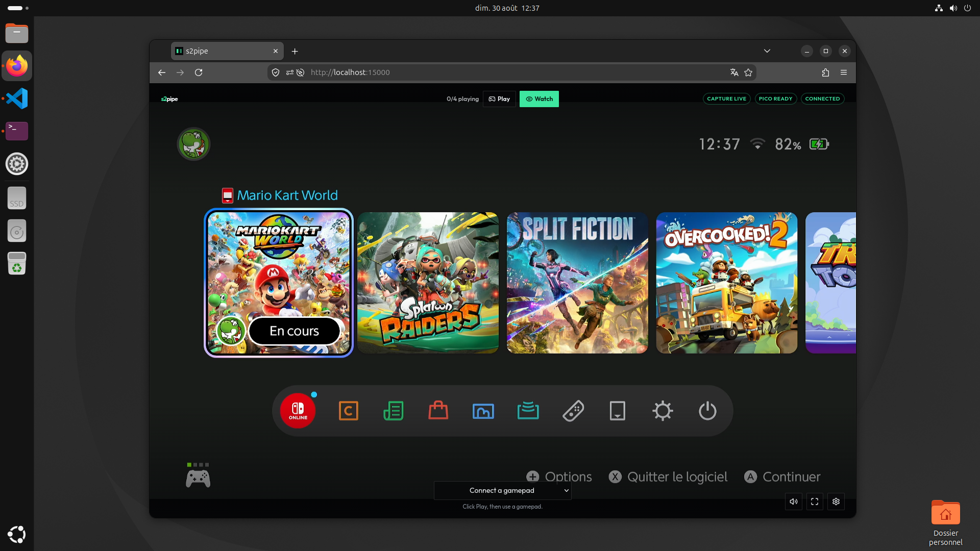Open the Dossier personnel desktop folder
The image size is (980, 551).
coord(946,522)
